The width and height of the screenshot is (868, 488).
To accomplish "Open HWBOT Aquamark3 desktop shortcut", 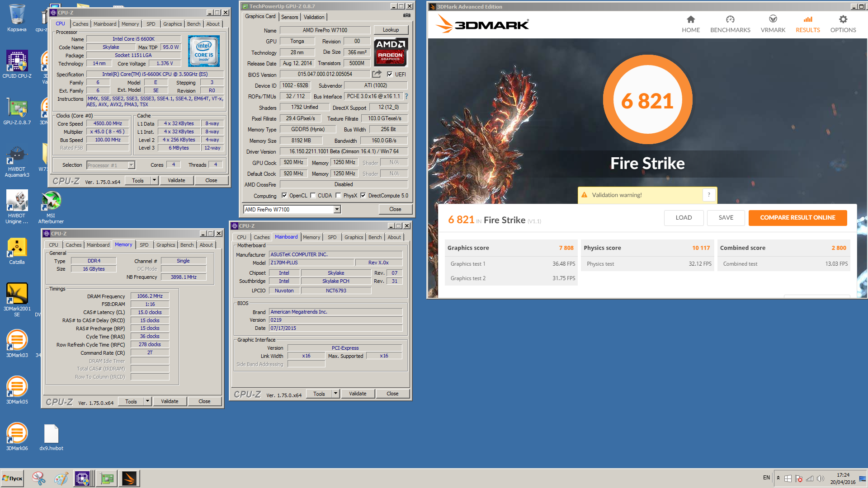I will coord(17,161).
